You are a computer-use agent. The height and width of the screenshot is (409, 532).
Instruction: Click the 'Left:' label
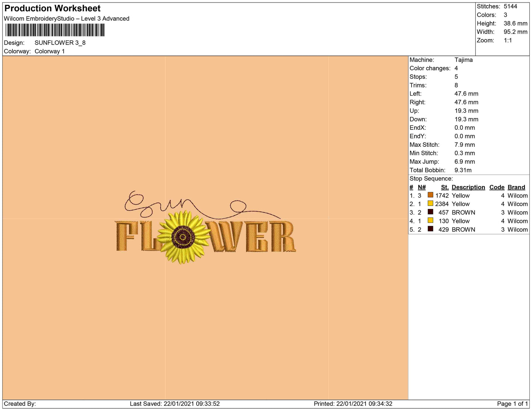click(x=416, y=93)
